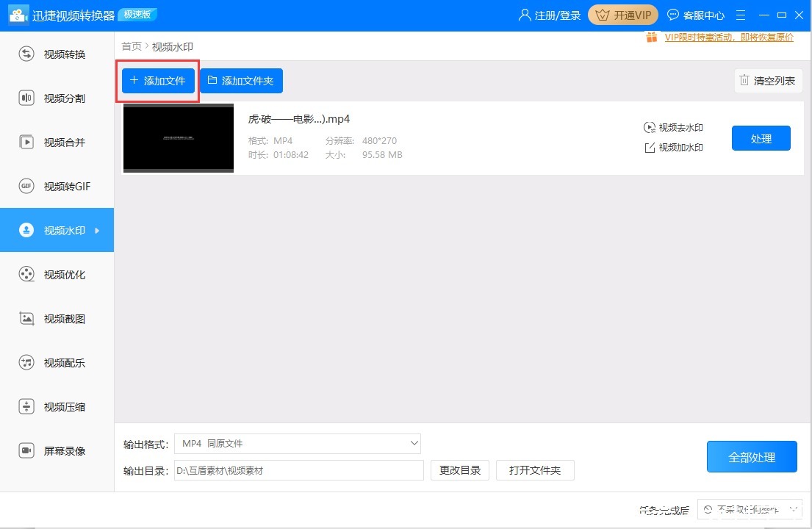
Task: Click the 视频加水印 edit icon
Action: click(x=650, y=148)
